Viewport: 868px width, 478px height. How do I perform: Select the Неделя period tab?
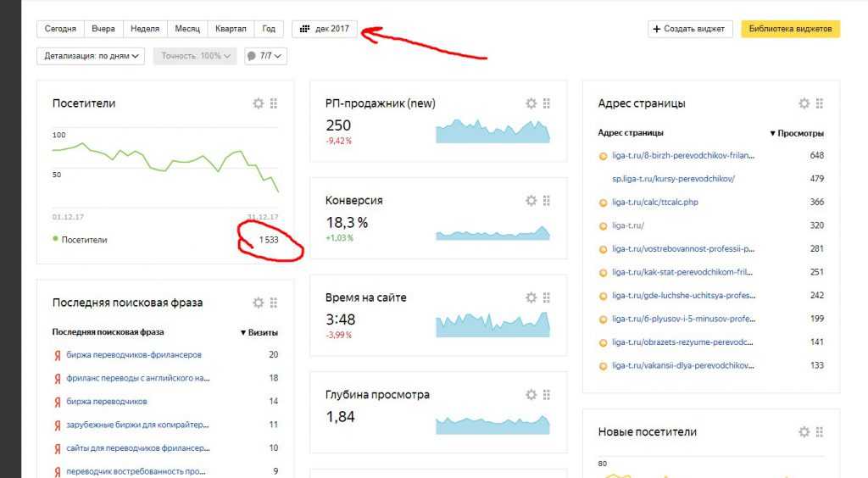click(x=145, y=29)
